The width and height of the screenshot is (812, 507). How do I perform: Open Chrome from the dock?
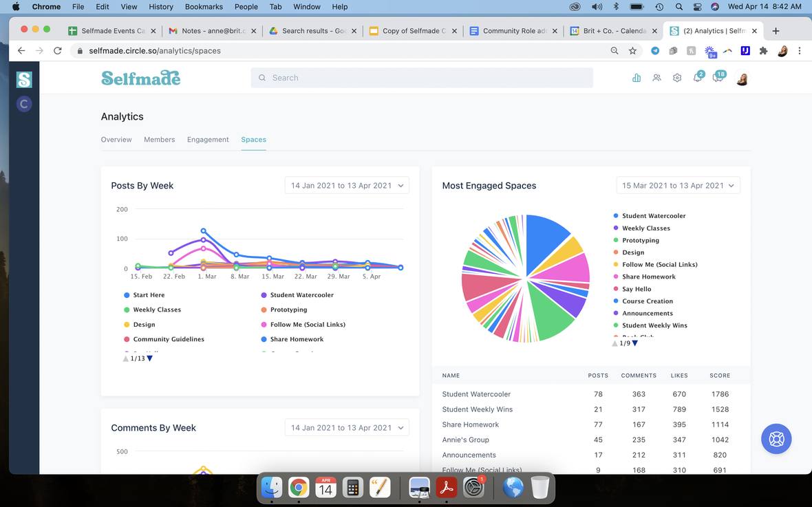(x=299, y=487)
